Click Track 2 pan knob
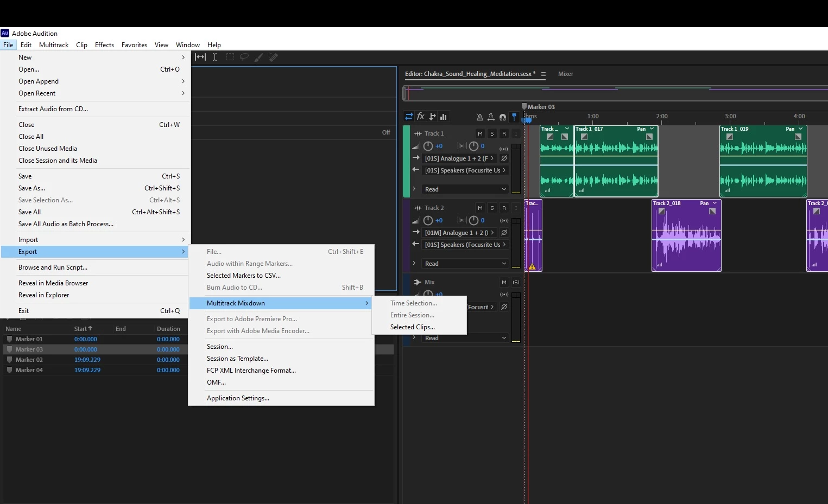Viewport: 828px width, 504px height. 473,220
